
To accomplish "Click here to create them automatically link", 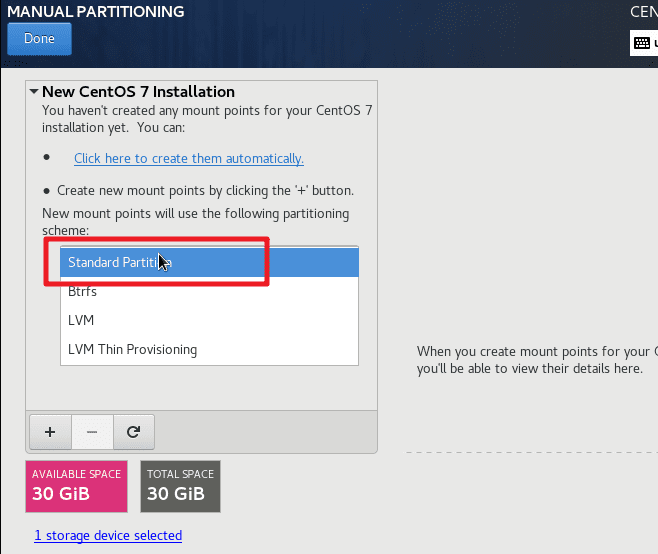I will (x=189, y=159).
